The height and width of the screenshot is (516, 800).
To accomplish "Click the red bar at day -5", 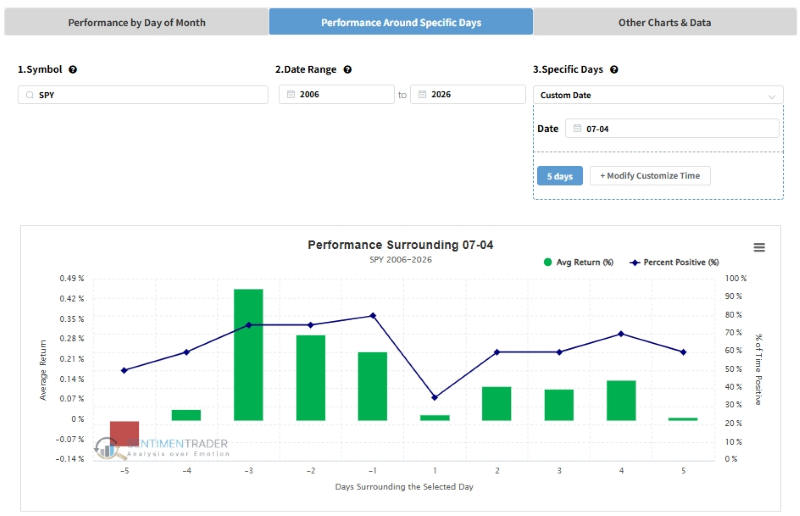I will coord(124,433).
